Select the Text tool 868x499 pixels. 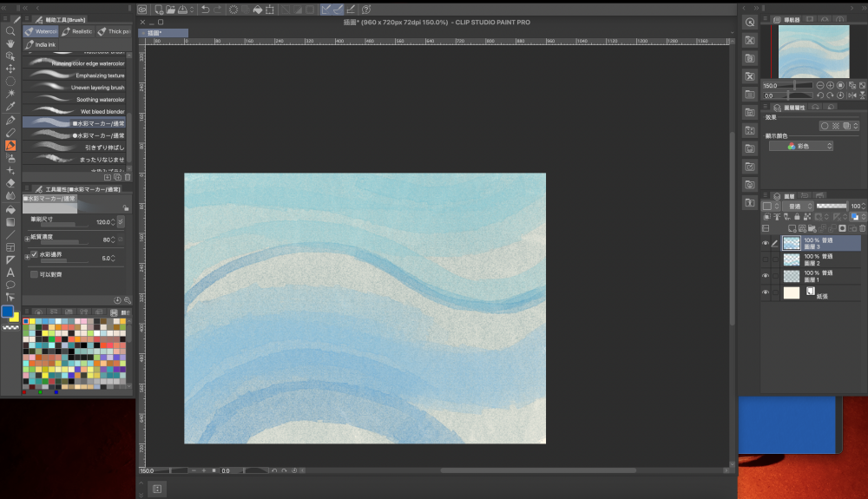click(x=10, y=272)
